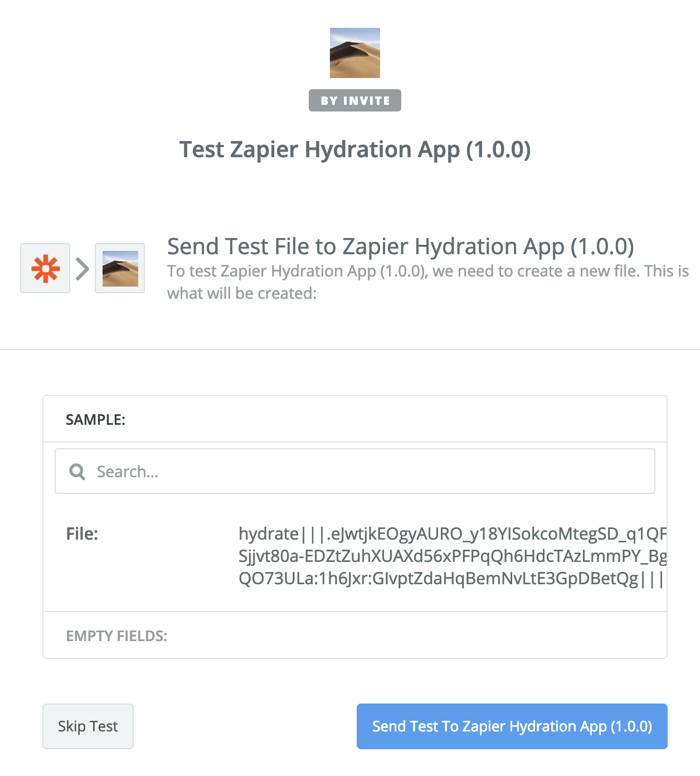Viewport: 700px width, 776px height.
Task: Send Test To Zapier Hydration App button
Action: [512, 726]
